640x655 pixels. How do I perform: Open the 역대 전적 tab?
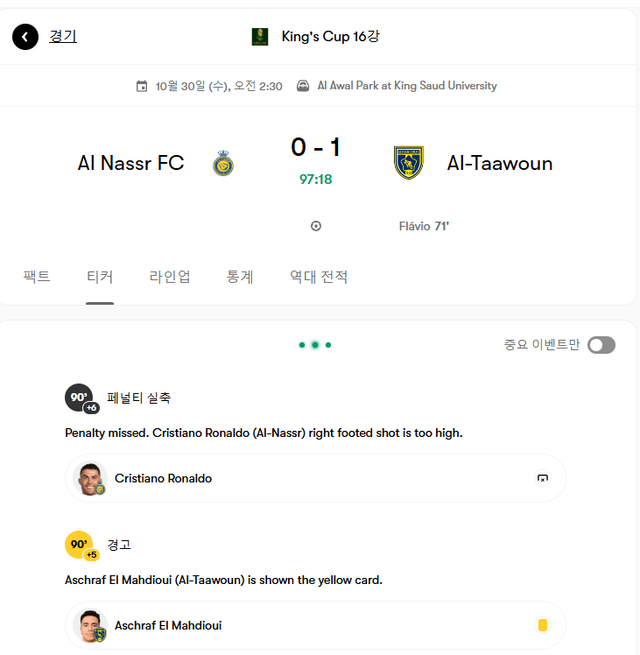coord(319,277)
